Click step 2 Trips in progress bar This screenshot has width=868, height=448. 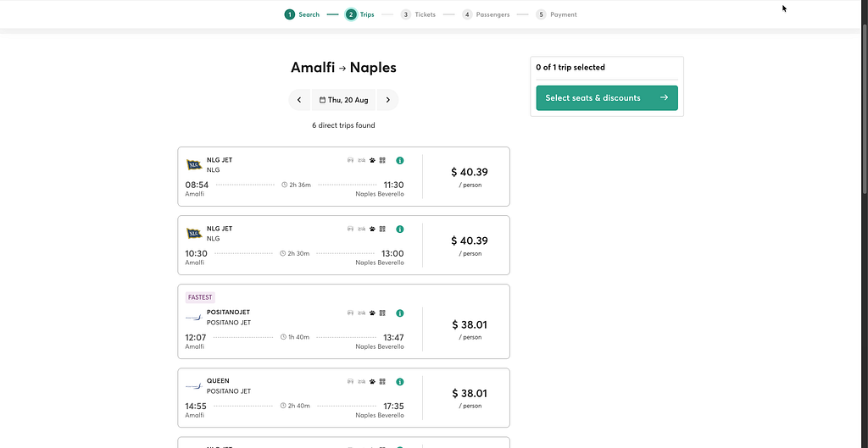pyautogui.click(x=359, y=14)
